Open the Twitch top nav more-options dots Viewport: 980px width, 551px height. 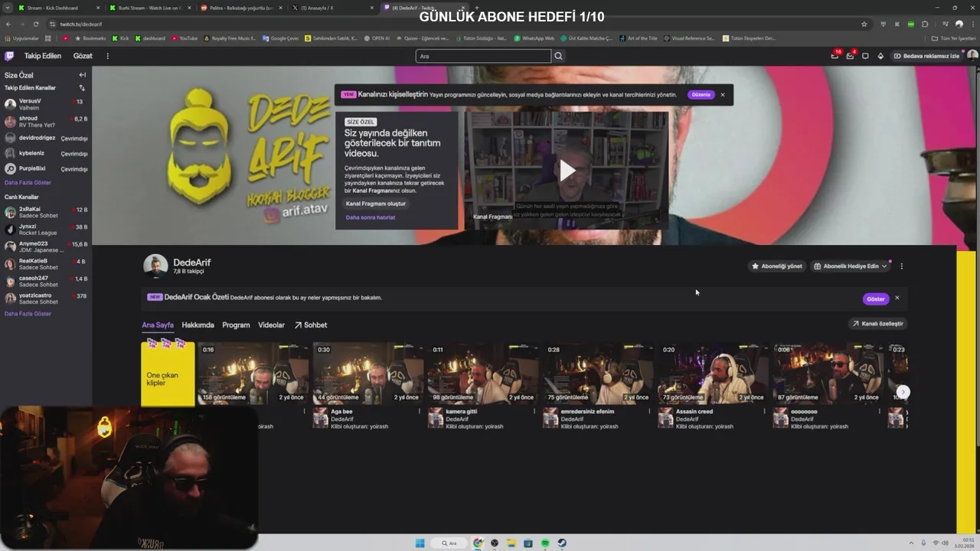click(107, 56)
